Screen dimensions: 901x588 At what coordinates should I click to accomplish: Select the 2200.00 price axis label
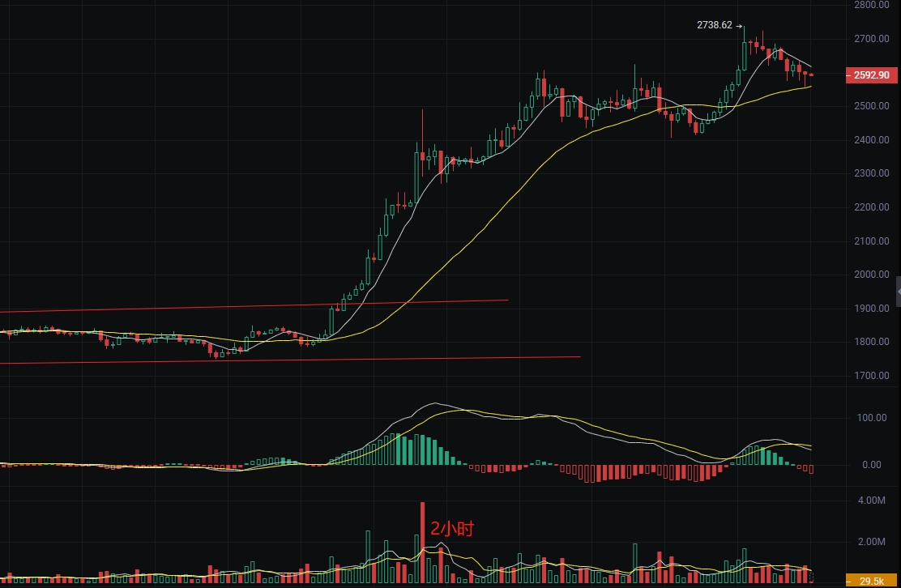tap(872, 207)
